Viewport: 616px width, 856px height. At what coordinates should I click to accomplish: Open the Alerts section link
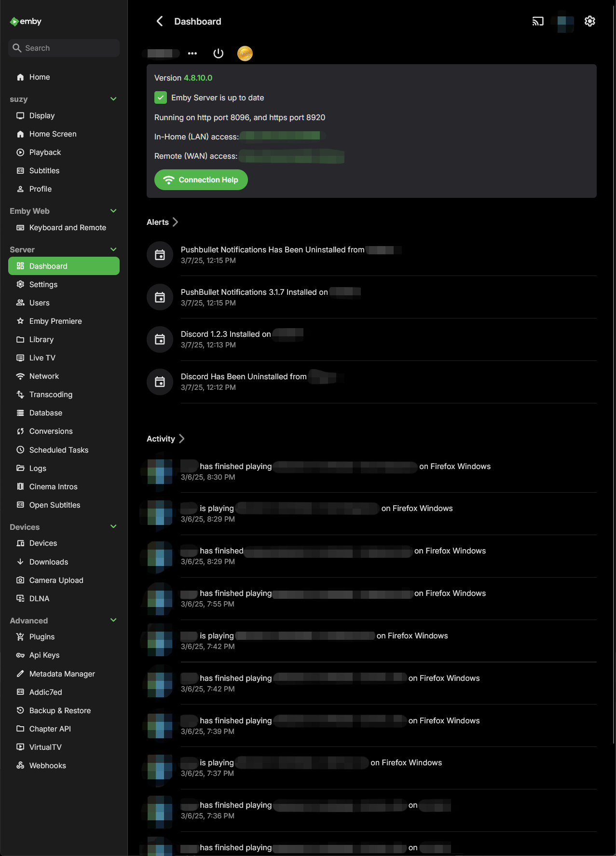(x=163, y=222)
